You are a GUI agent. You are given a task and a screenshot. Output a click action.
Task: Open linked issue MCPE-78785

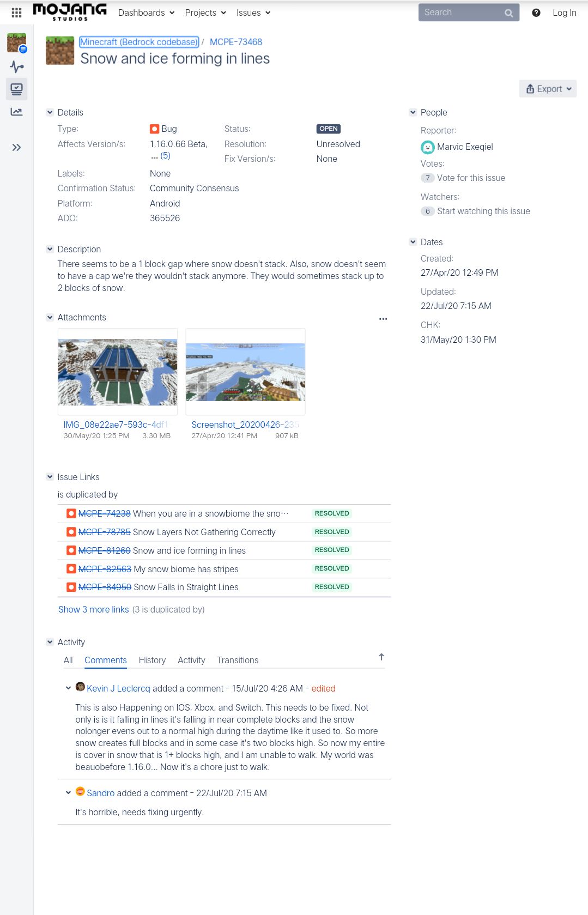105,532
